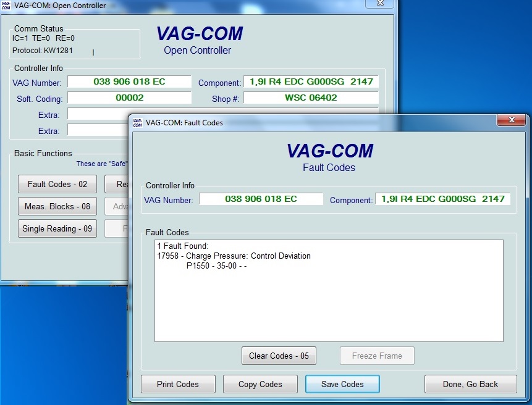Click VAG-COM icon in Open Controller title bar
532x405 pixels.
(x=6, y=6)
